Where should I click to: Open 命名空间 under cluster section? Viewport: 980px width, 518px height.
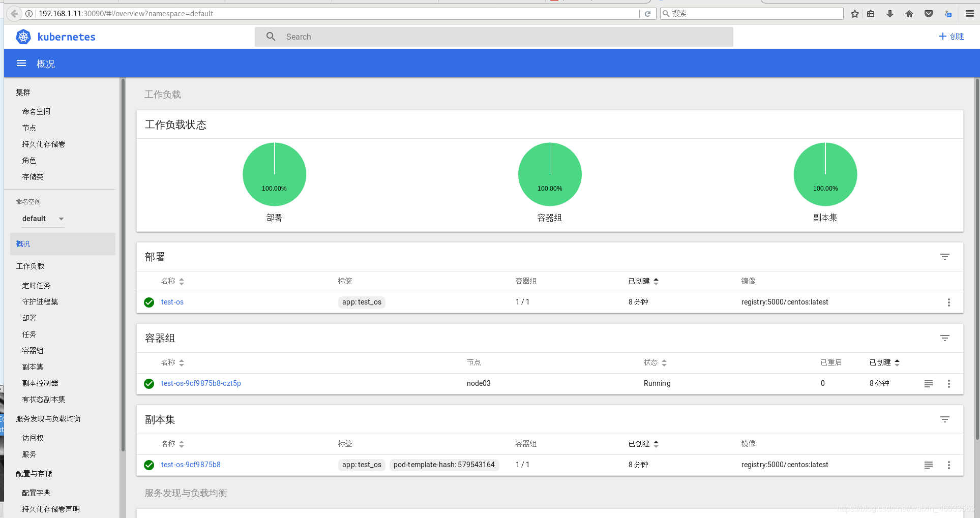point(36,112)
